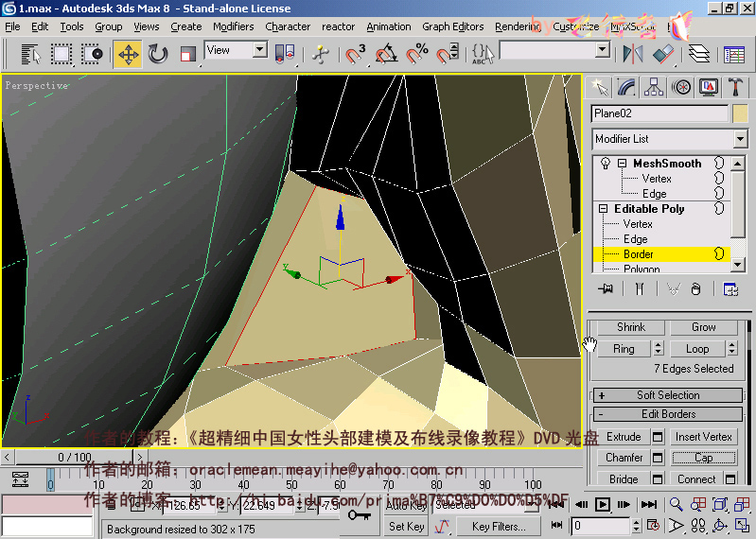Activate the Select and Rotate tool
756x539 pixels.
click(158, 54)
